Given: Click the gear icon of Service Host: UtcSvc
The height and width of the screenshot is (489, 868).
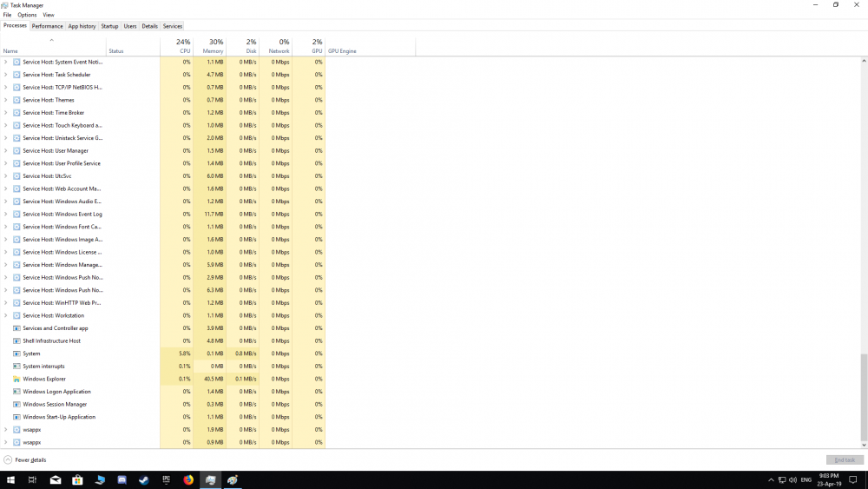Looking at the screenshot, I should pyautogui.click(x=16, y=176).
